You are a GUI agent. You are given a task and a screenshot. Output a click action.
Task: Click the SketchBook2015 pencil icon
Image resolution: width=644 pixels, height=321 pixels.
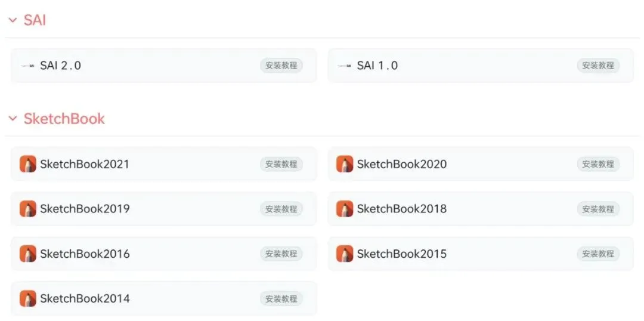click(344, 254)
